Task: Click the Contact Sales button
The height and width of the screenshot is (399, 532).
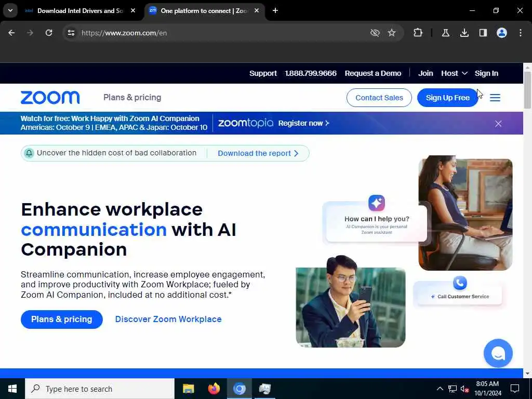Action: pos(379,98)
